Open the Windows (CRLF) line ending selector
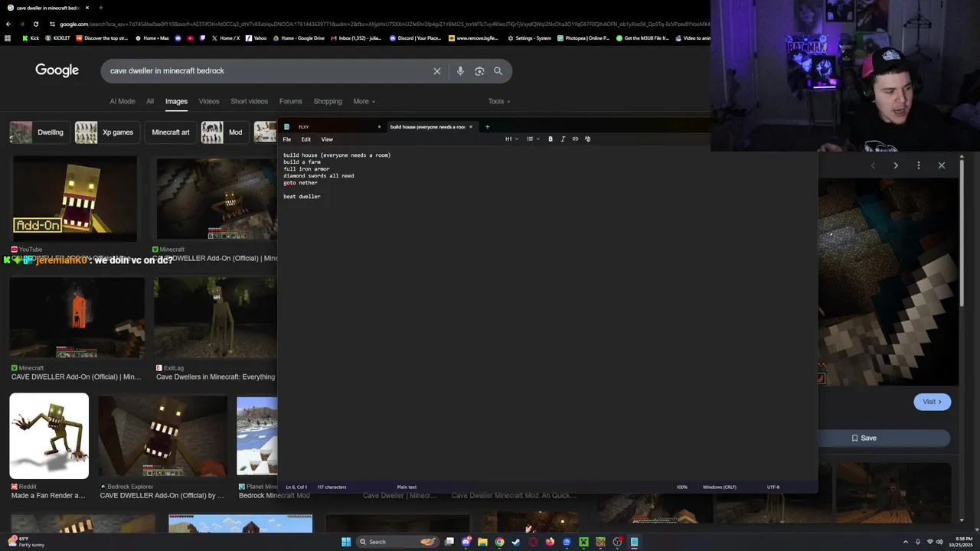Viewport: 980px width, 551px height. click(719, 487)
